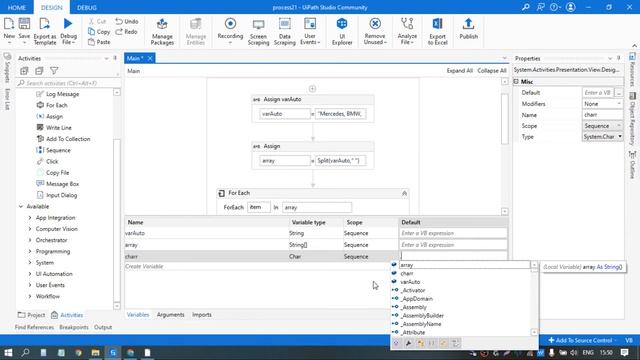Open Find References panel
This screenshot has height=360, width=640.
coord(34,327)
